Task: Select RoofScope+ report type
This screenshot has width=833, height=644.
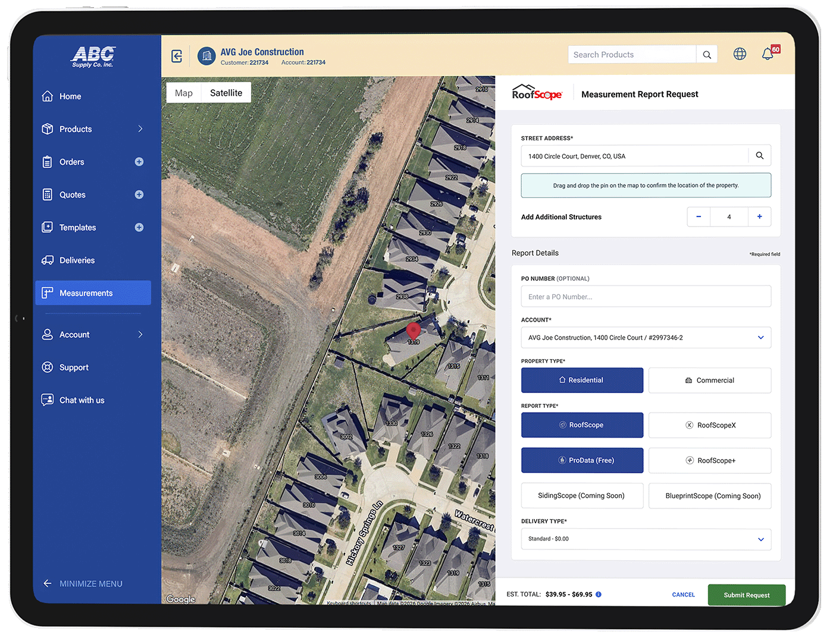Action: 710,460
